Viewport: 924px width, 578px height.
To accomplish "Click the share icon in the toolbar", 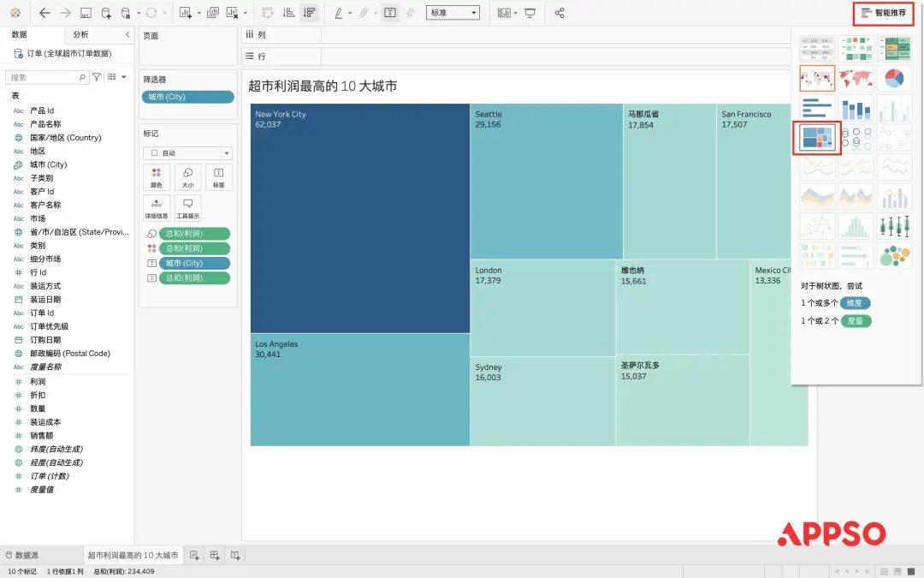I will pos(560,13).
